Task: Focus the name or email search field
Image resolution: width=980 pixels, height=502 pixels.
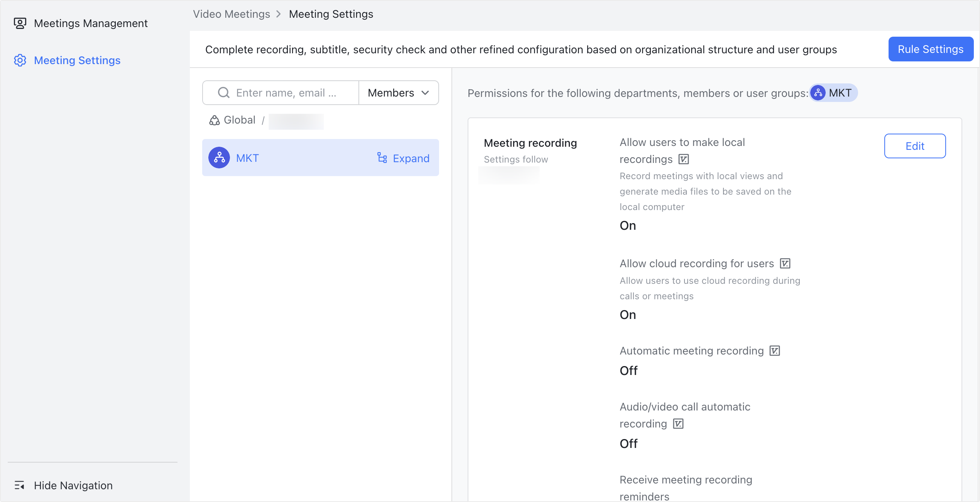Action: [x=281, y=93]
